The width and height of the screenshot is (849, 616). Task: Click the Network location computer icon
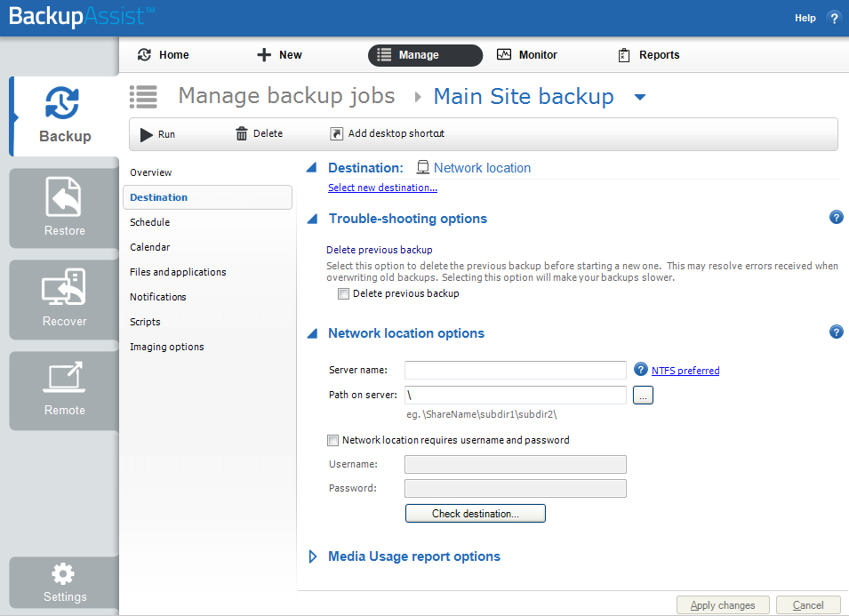(x=423, y=167)
